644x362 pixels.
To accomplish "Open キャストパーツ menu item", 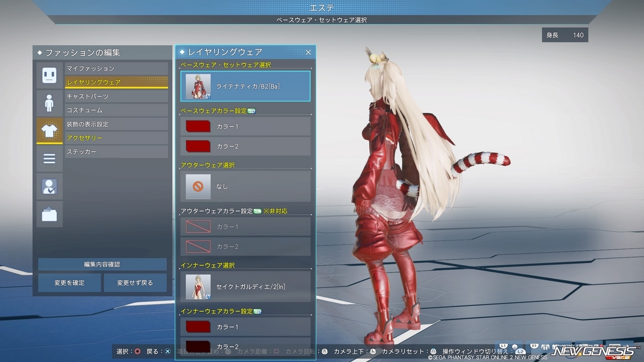I will [116, 97].
